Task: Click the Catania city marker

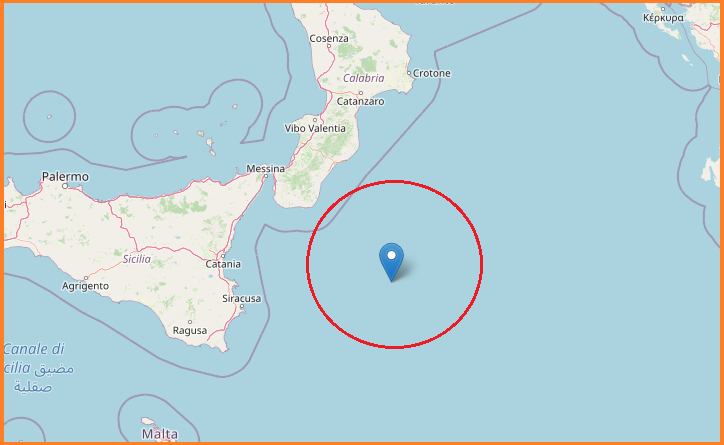Action: [x=223, y=256]
